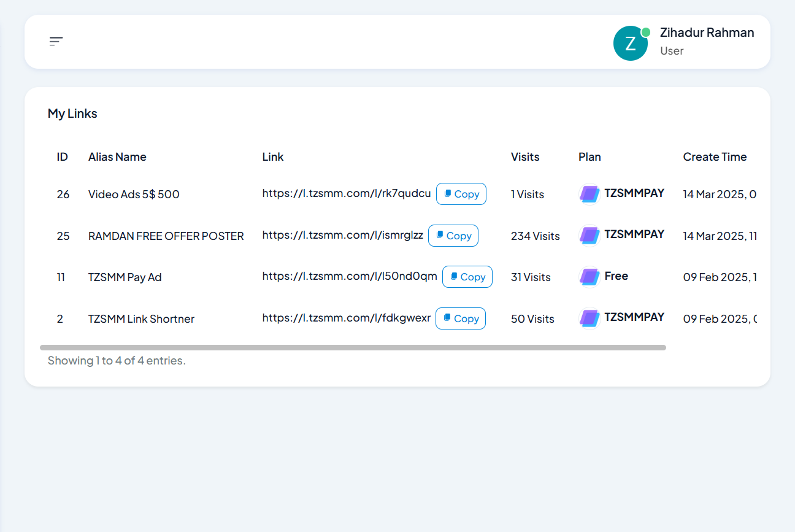Copy the RAMDAN FREE OFFER POSTER link
The height and width of the screenshot is (532, 795).
(453, 235)
